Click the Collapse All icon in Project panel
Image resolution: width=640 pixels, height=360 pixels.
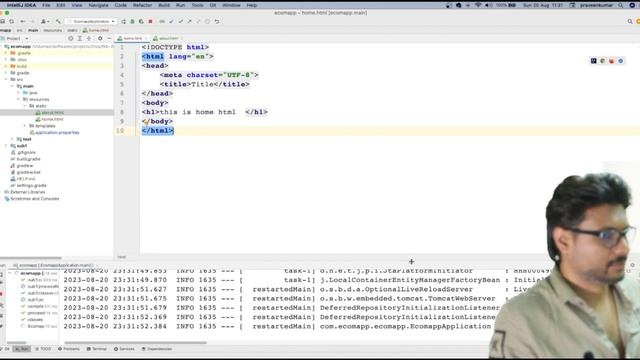click(x=89, y=38)
